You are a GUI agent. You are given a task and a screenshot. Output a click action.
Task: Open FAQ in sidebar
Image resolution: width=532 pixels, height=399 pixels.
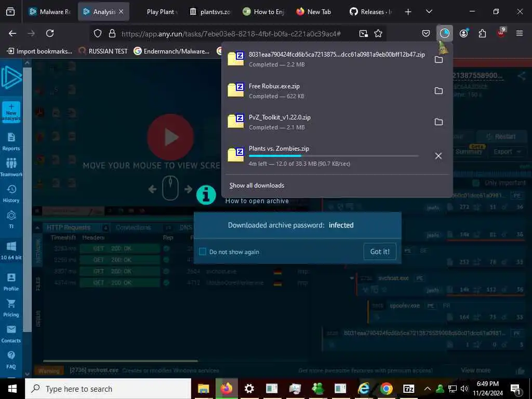[11, 360]
